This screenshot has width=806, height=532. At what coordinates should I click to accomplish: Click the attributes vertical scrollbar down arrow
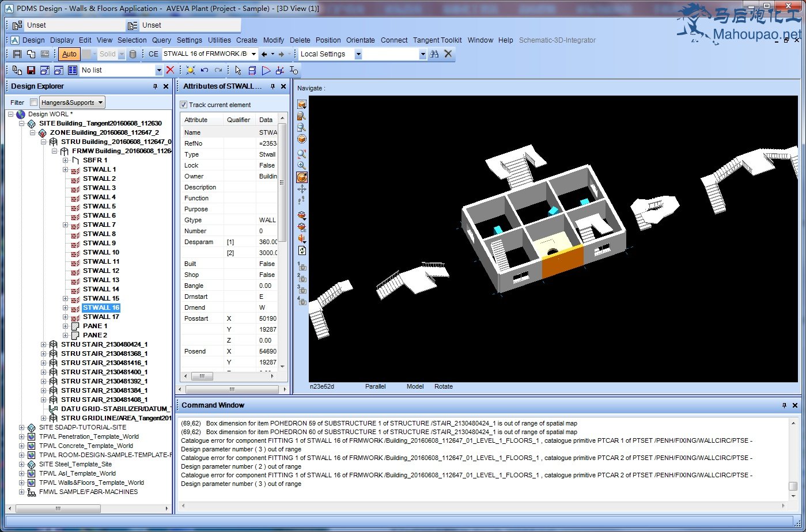click(x=282, y=366)
